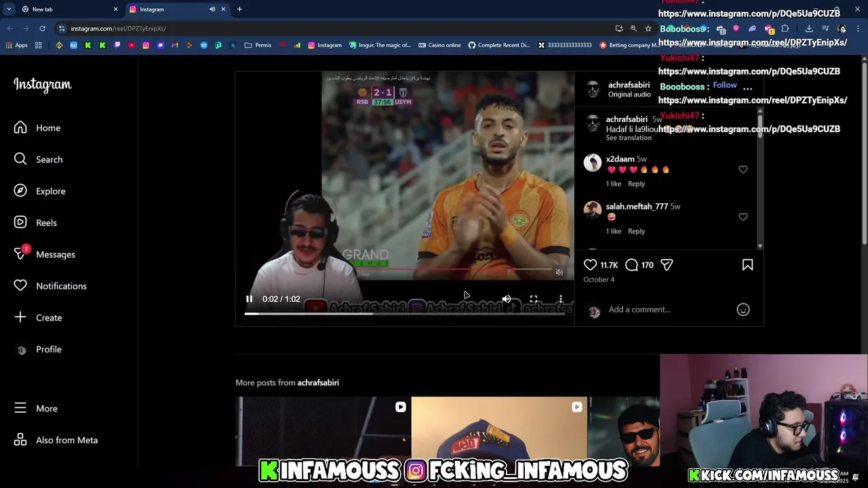Image resolution: width=868 pixels, height=488 pixels.
Task: Open Messages with unread badge
Action: click(45, 254)
